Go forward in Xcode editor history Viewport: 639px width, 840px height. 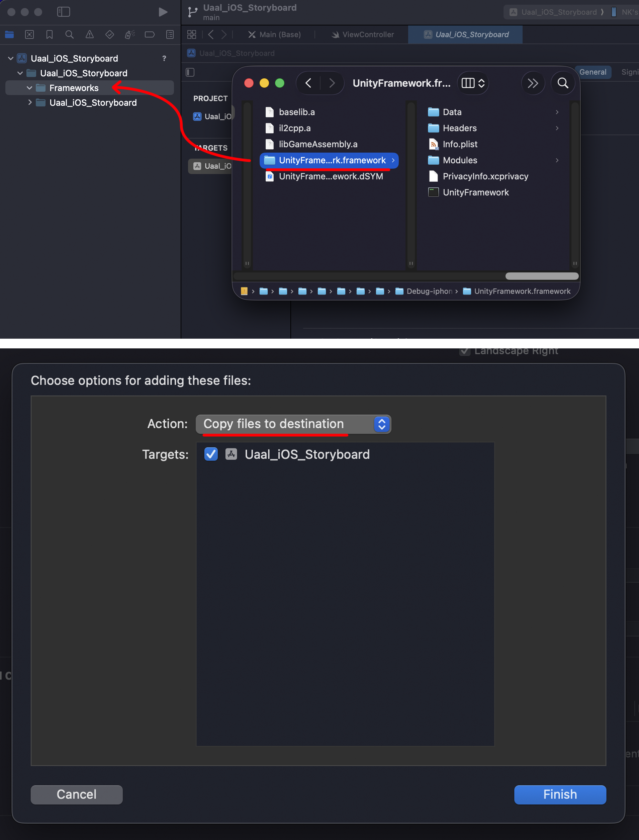click(224, 34)
